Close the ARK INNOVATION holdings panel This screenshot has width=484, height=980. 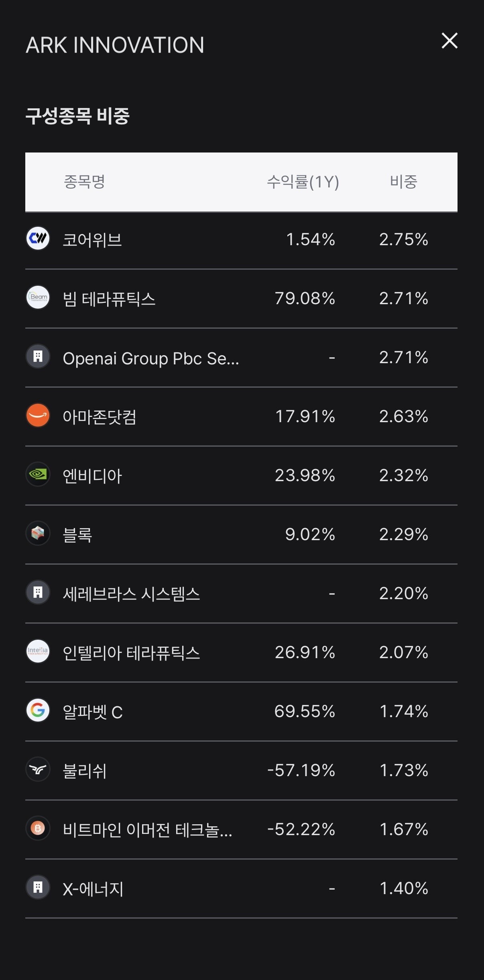pos(449,41)
